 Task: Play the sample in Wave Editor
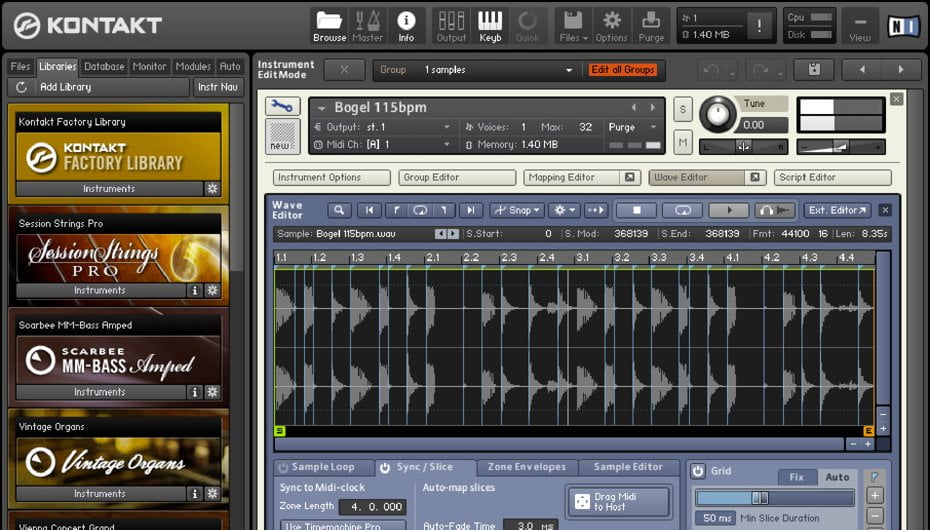[729, 210]
